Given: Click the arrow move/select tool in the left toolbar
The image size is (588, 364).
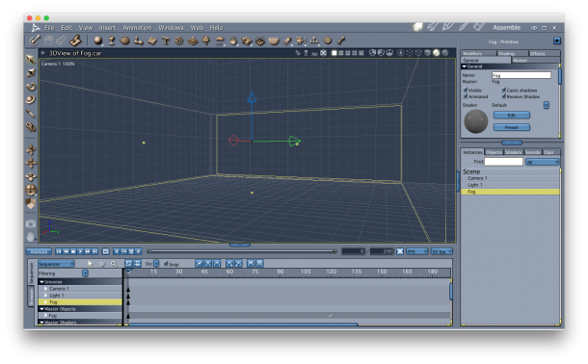Looking at the screenshot, I should tap(31, 59).
